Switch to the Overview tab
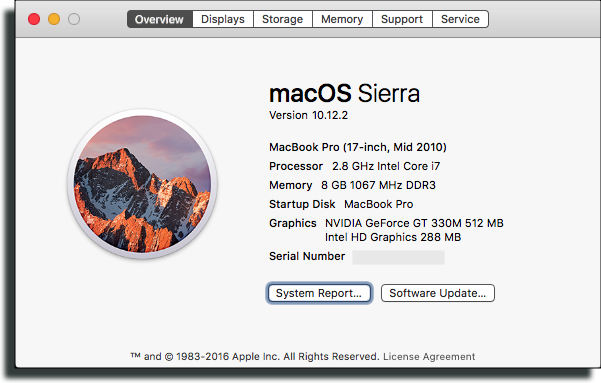Screen dimensions: 601x383 coord(159,19)
